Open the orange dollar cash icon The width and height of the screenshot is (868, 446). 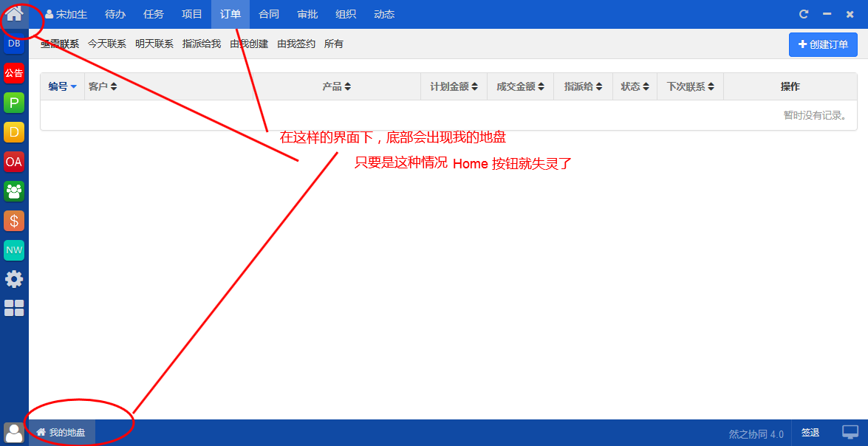coord(14,221)
